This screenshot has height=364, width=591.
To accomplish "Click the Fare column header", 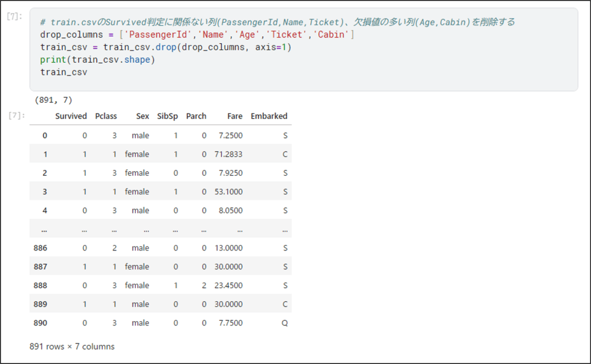I will pos(235,116).
